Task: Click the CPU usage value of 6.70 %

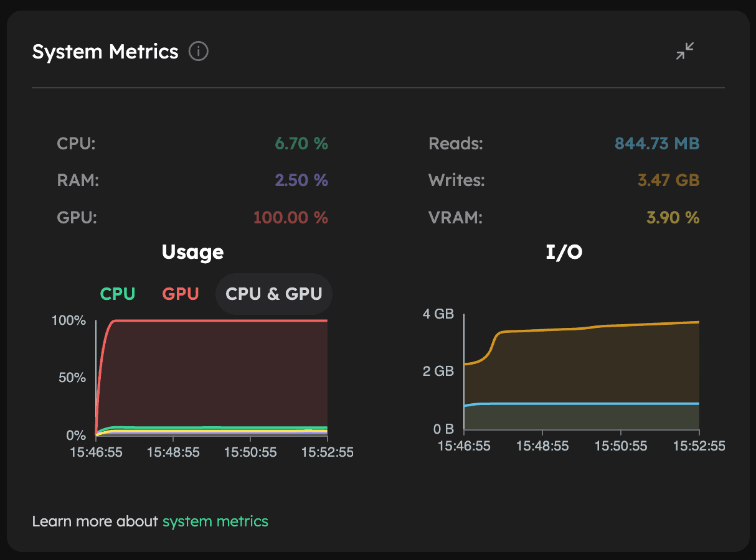Action: (x=301, y=143)
